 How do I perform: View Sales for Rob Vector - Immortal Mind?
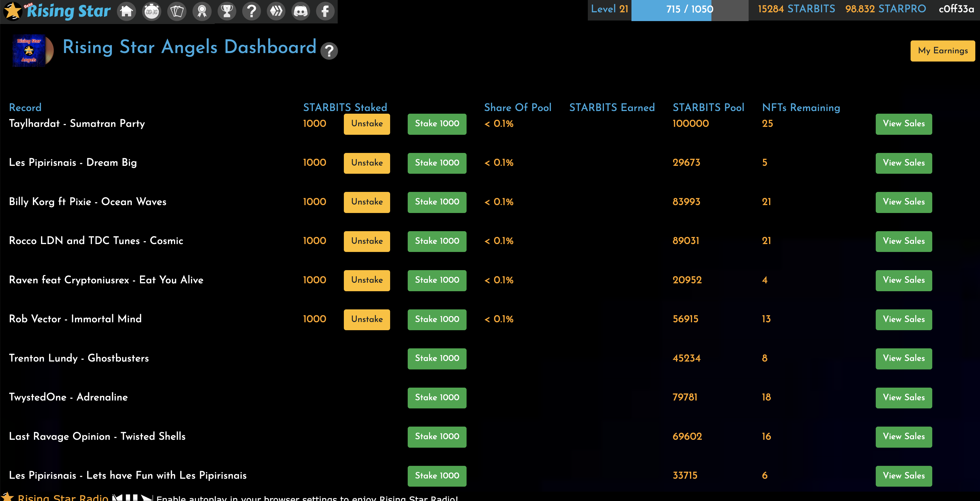click(x=904, y=319)
